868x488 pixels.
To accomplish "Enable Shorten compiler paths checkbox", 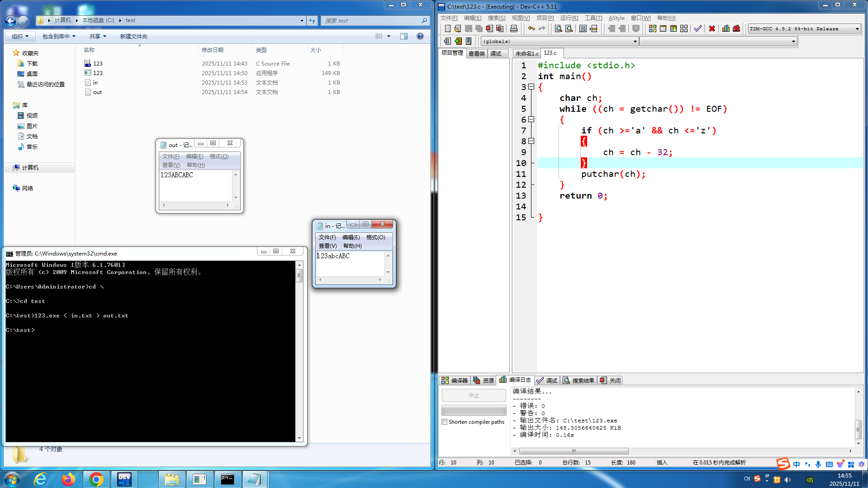I will point(445,422).
